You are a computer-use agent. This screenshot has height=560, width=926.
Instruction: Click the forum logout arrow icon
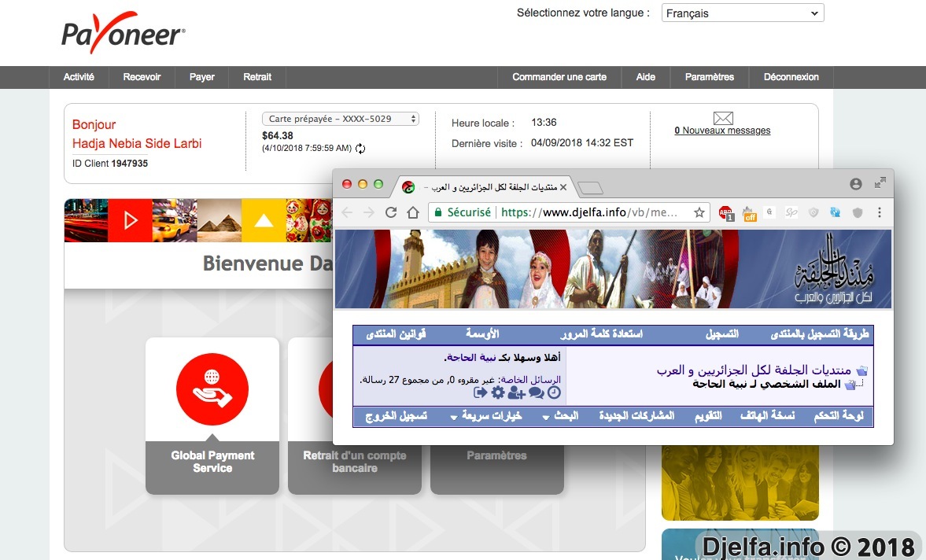point(480,392)
